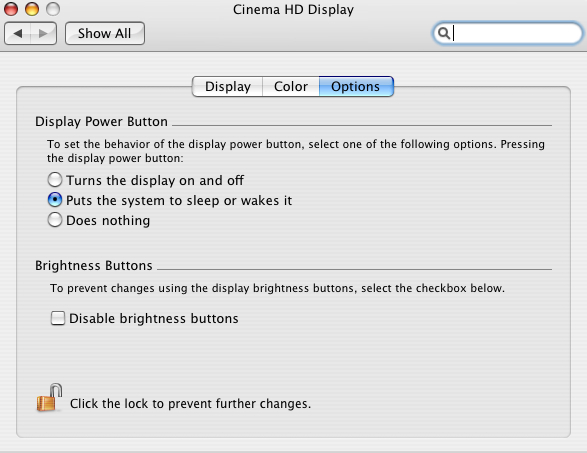The width and height of the screenshot is (587, 453).
Task: Open the Color tab
Action: point(291,86)
